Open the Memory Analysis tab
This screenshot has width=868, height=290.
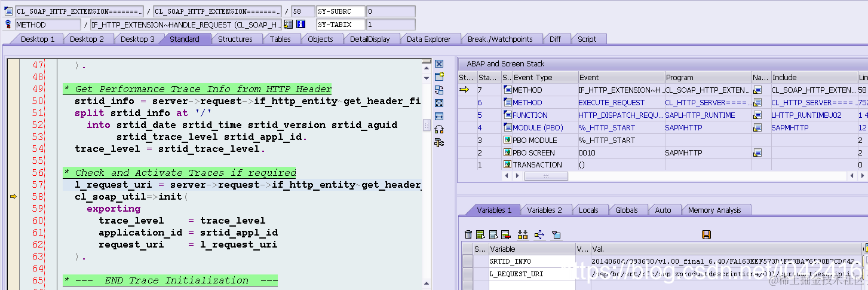coord(715,210)
